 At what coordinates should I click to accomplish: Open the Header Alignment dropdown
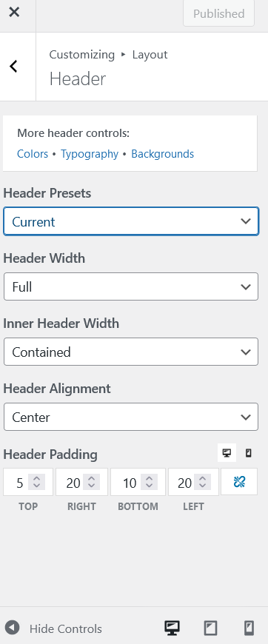click(x=131, y=417)
